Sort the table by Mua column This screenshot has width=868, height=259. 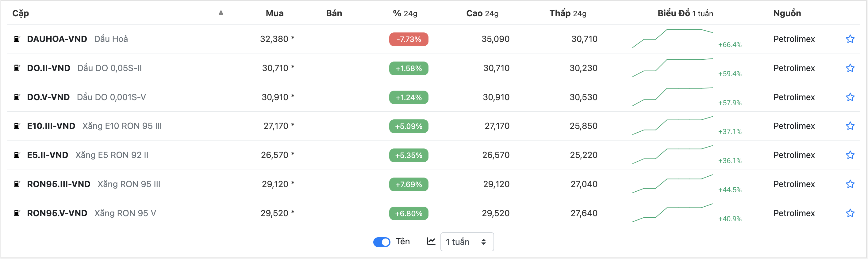[274, 13]
